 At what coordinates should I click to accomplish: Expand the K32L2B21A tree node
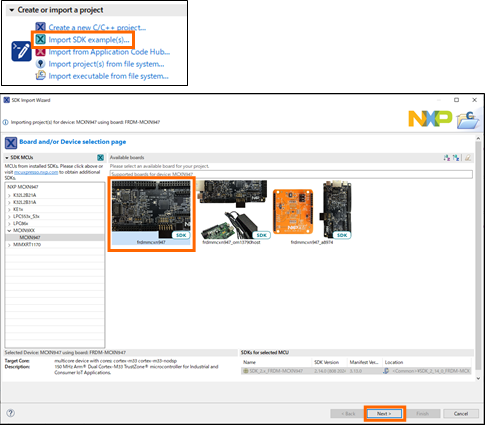(9, 195)
